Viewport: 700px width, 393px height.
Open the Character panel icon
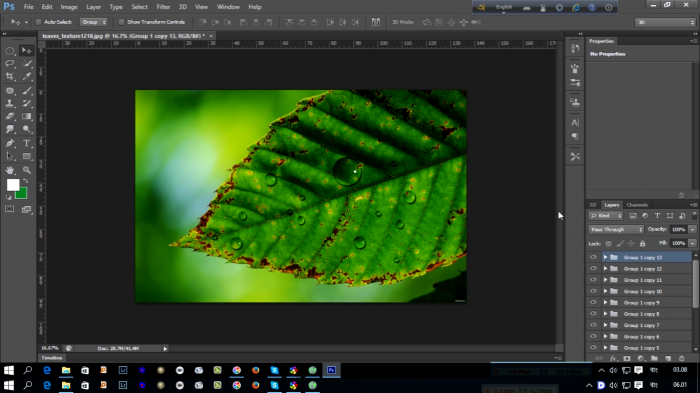click(575, 122)
